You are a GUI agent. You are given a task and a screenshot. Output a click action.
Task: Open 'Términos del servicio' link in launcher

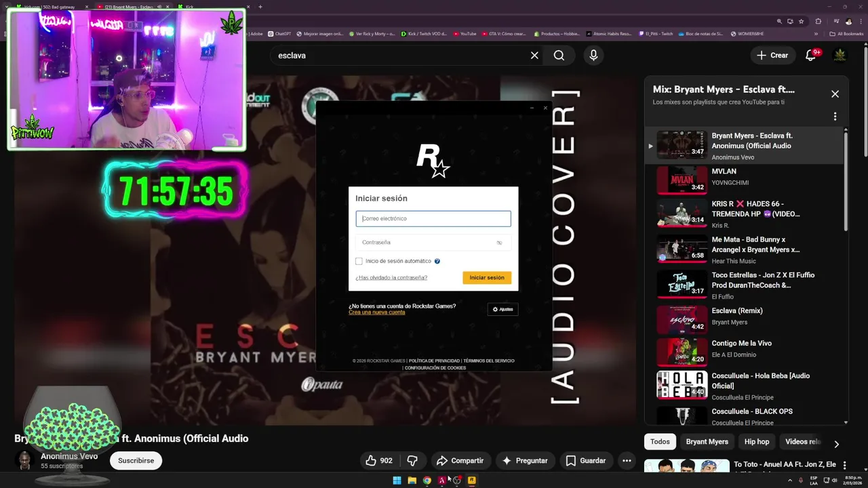(489, 361)
